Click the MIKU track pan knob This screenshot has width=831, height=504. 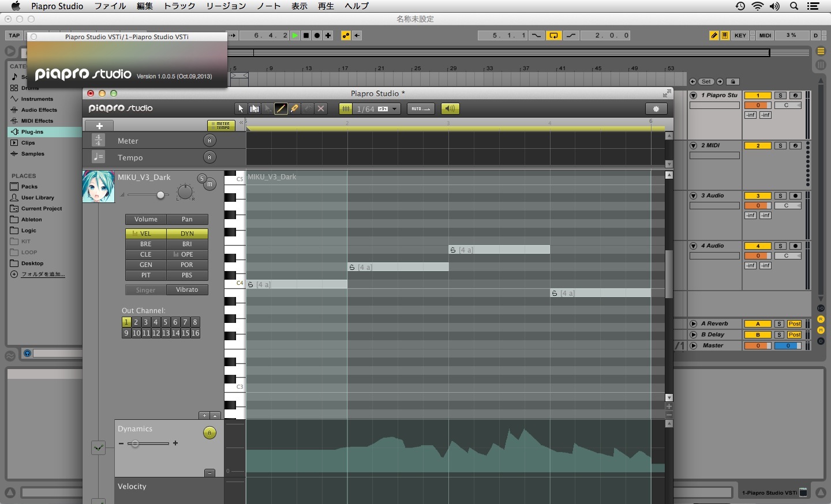[185, 192]
